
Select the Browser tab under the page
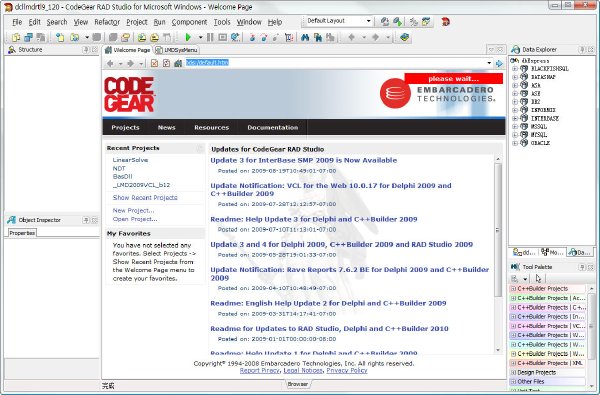coord(298,384)
